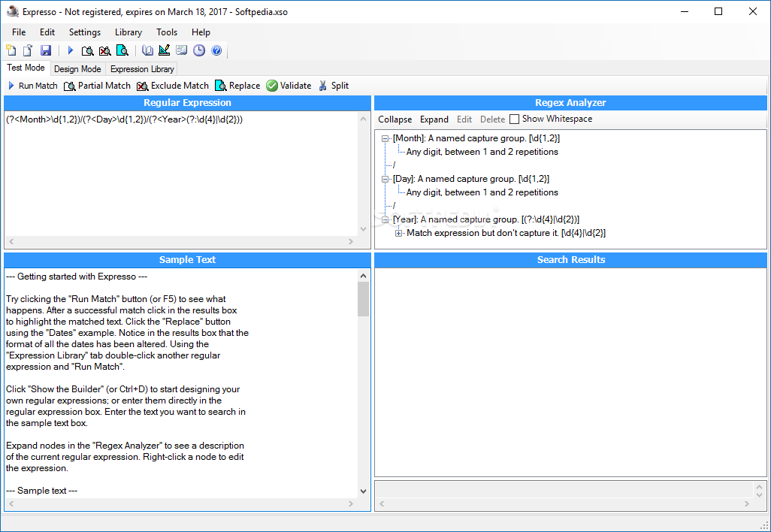Image resolution: width=771 pixels, height=532 pixels.
Task: Click the Expresso app icon in the title bar
Action: pyautogui.click(x=12, y=11)
